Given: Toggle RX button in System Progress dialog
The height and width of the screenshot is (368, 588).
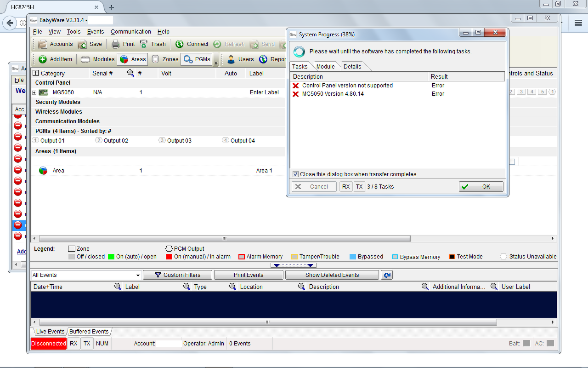Looking at the screenshot, I should (x=346, y=187).
